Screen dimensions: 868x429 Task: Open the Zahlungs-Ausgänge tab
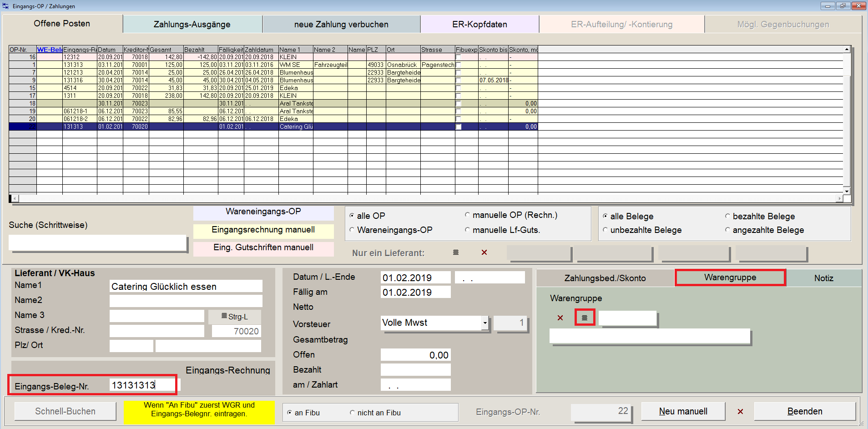(192, 24)
